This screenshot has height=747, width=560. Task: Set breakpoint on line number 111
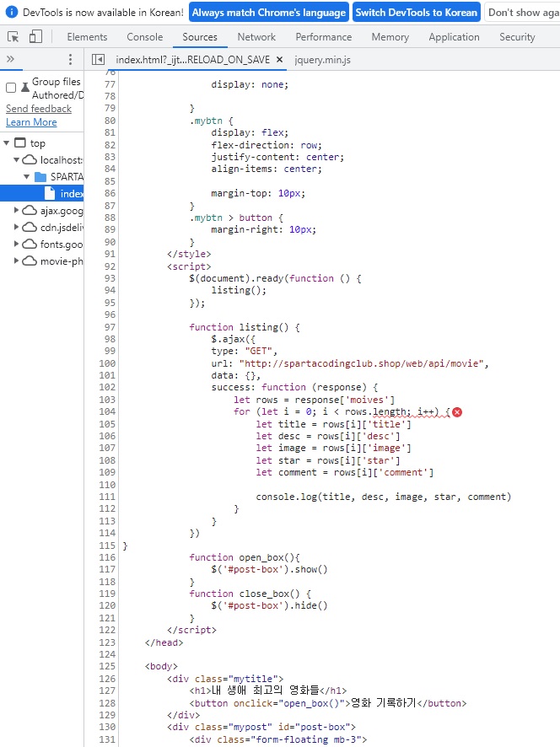tap(107, 497)
